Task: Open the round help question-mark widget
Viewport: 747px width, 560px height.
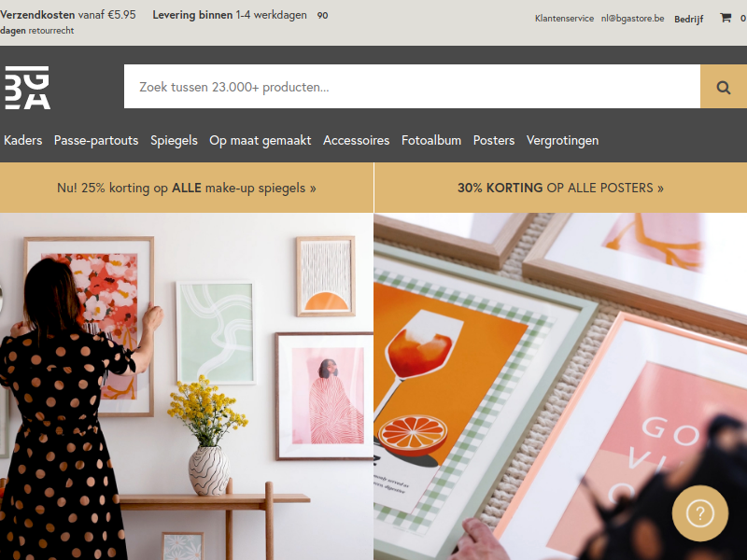Action: tap(699, 512)
